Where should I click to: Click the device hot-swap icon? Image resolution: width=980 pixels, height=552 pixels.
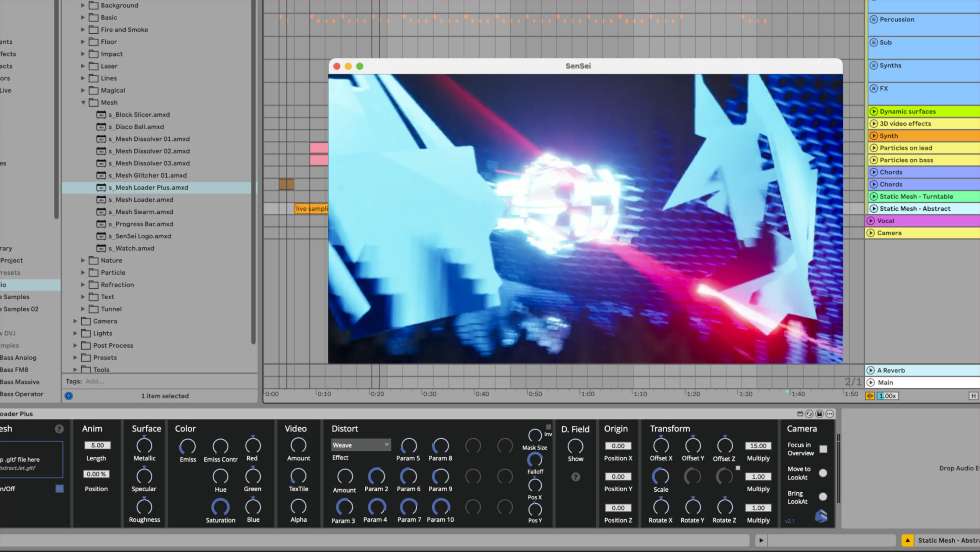(x=809, y=414)
